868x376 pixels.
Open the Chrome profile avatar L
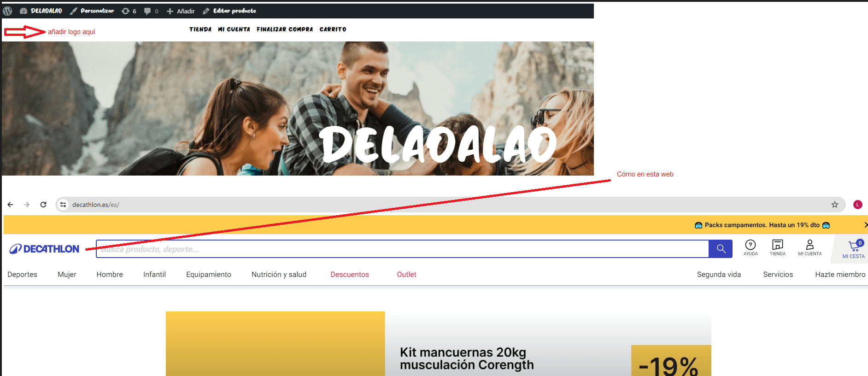857,205
